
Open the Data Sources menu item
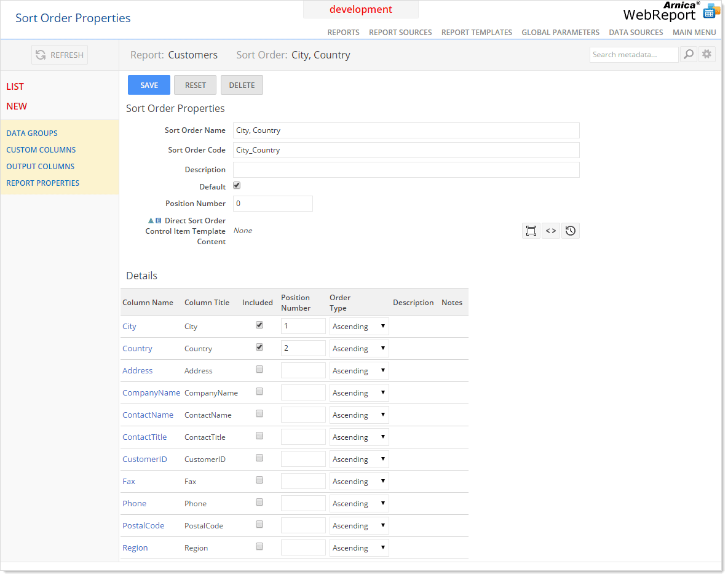click(636, 33)
